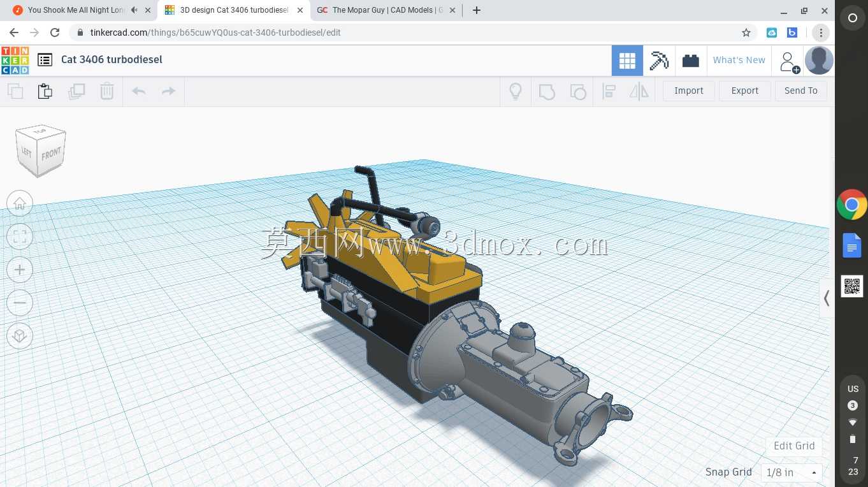The width and height of the screenshot is (868, 487).
Task: Open a new browser tab
Action: click(x=477, y=10)
